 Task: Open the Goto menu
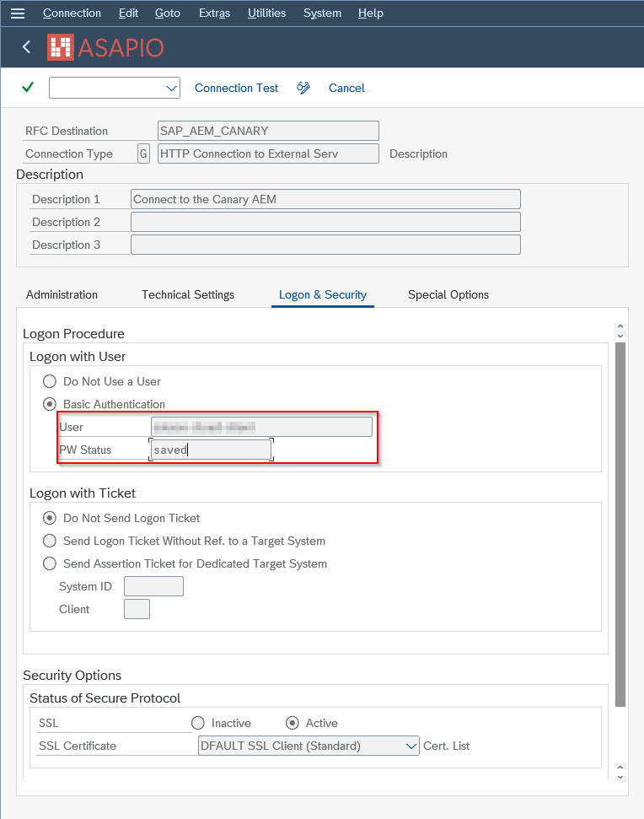[168, 13]
